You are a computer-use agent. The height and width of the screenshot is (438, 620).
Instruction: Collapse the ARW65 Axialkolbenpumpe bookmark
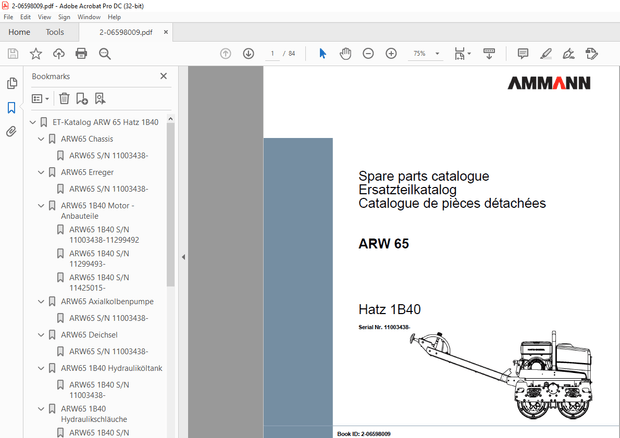tap(41, 302)
